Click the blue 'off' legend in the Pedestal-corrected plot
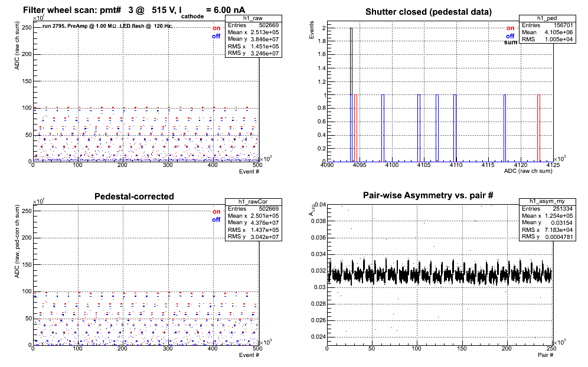 (216, 219)
